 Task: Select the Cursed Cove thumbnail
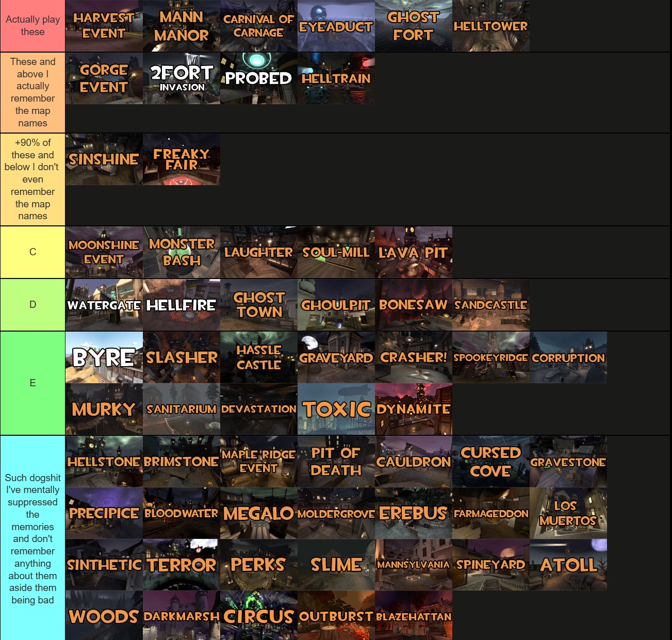click(491, 462)
